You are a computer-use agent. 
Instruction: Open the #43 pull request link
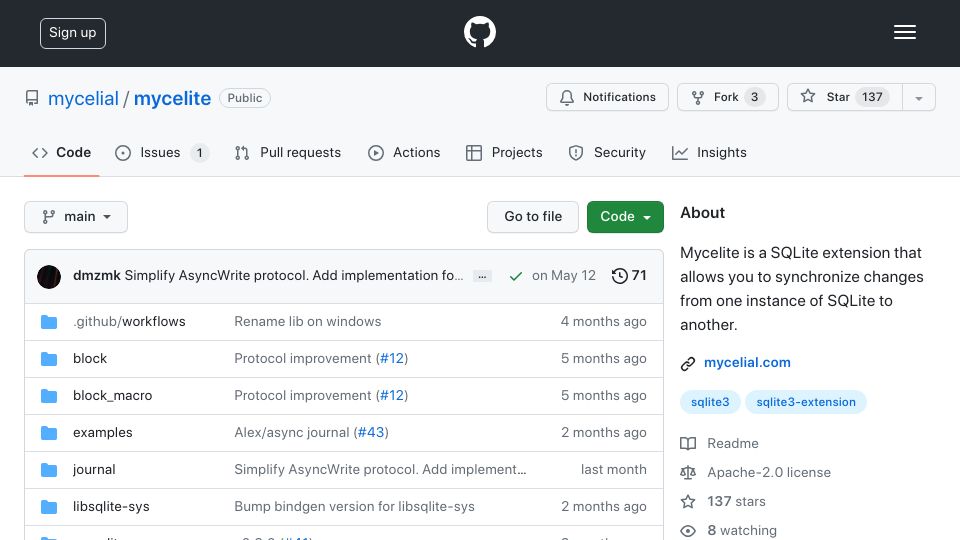371,432
